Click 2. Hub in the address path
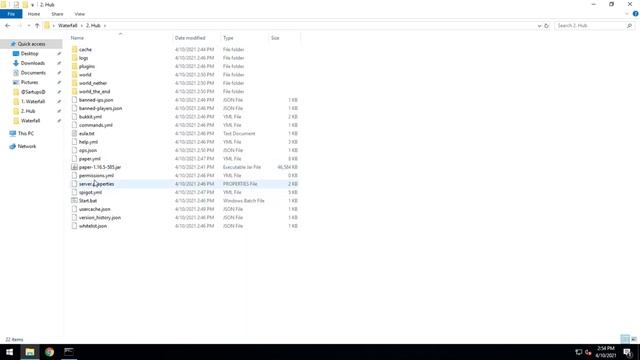Viewport: 640px width, 360px height. (93, 25)
